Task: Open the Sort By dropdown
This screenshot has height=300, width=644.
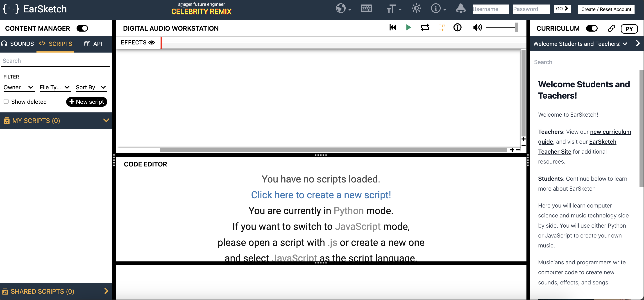Action: (x=91, y=87)
